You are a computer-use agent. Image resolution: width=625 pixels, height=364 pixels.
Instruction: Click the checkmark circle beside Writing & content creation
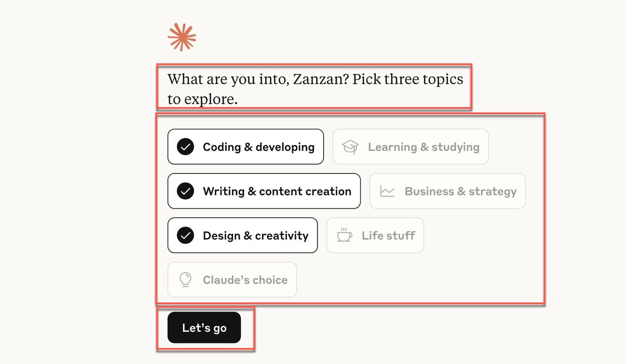pyautogui.click(x=185, y=191)
